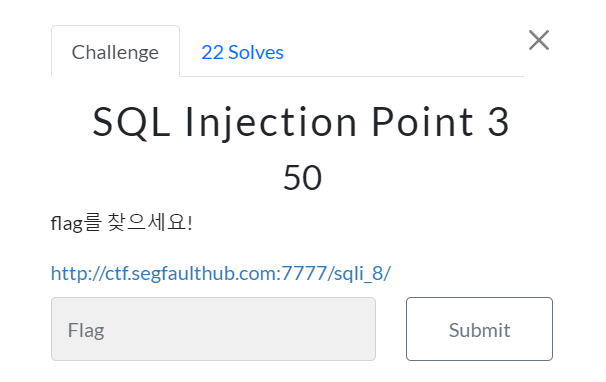Focus the Flag input field
Screen dimensions: 606x382
(213, 329)
